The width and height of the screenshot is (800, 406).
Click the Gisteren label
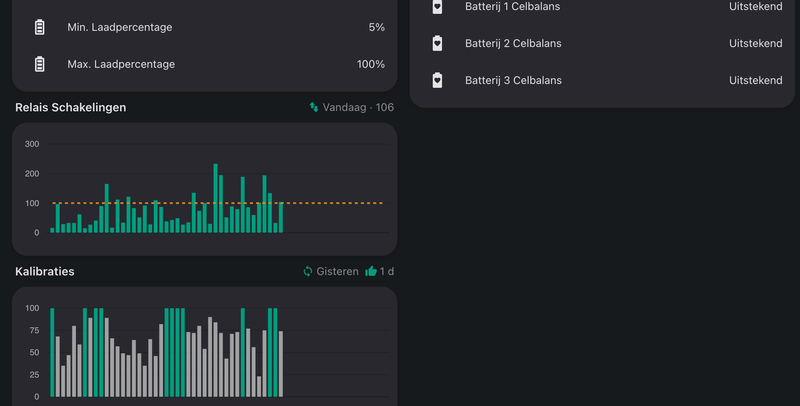click(337, 271)
